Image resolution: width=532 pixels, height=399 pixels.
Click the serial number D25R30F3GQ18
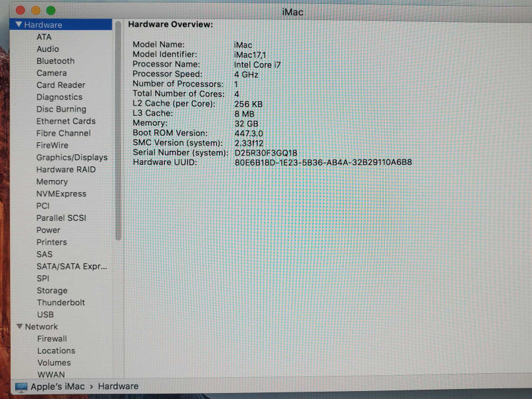click(266, 153)
